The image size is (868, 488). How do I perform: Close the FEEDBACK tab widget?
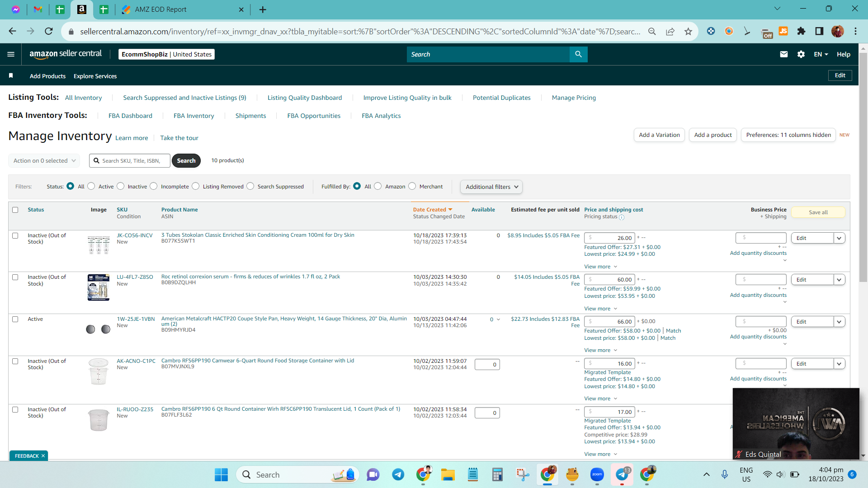point(43,456)
